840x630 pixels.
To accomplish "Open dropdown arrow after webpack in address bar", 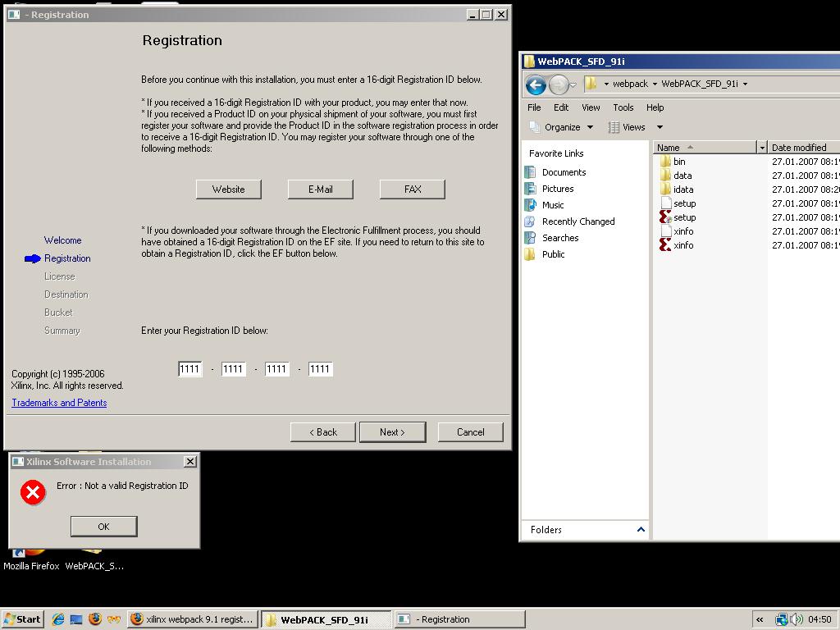I will [655, 84].
